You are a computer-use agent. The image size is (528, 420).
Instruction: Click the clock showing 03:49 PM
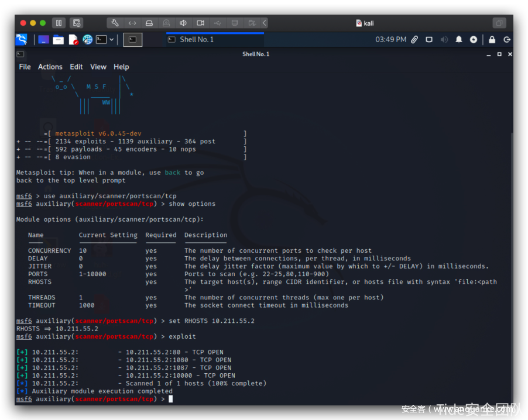[x=390, y=40]
